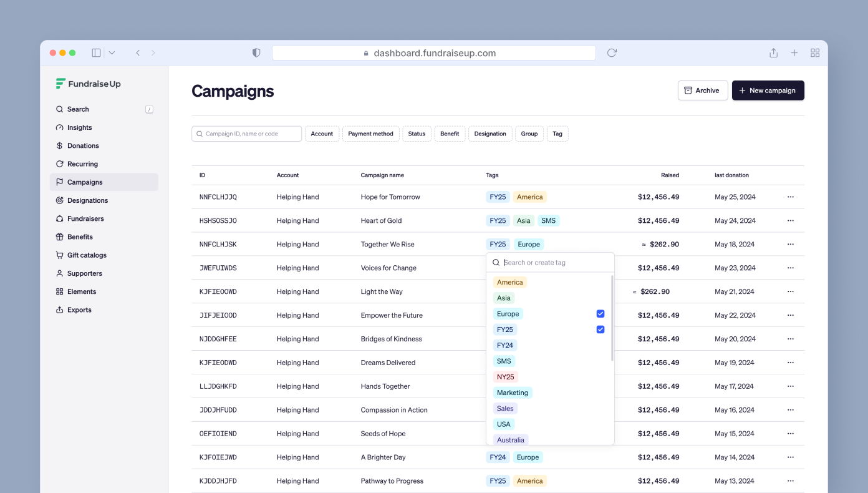The height and width of the screenshot is (493, 868).
Task: Expand the Payment method filter
Action: pos(371,134)
